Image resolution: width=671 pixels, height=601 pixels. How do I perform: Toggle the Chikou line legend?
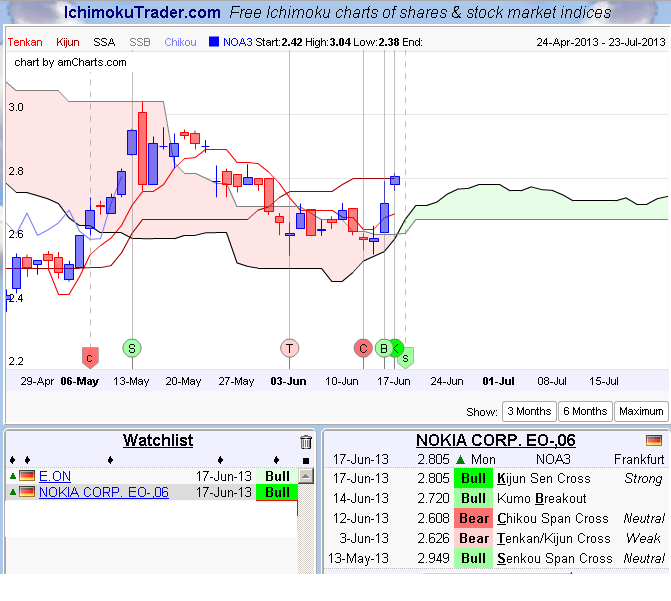(x=180, y=42)
